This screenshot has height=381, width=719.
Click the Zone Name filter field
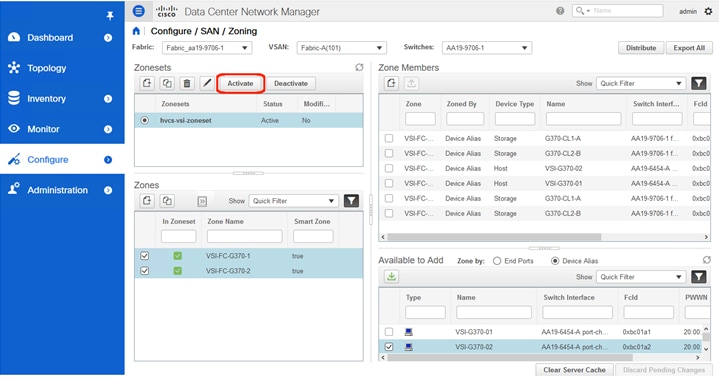(x=244, y=236)
